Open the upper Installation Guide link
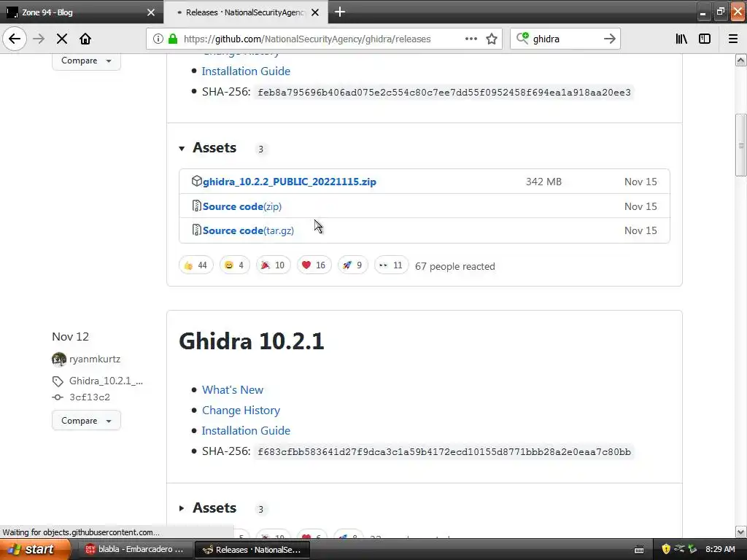 tap(246, 71)
